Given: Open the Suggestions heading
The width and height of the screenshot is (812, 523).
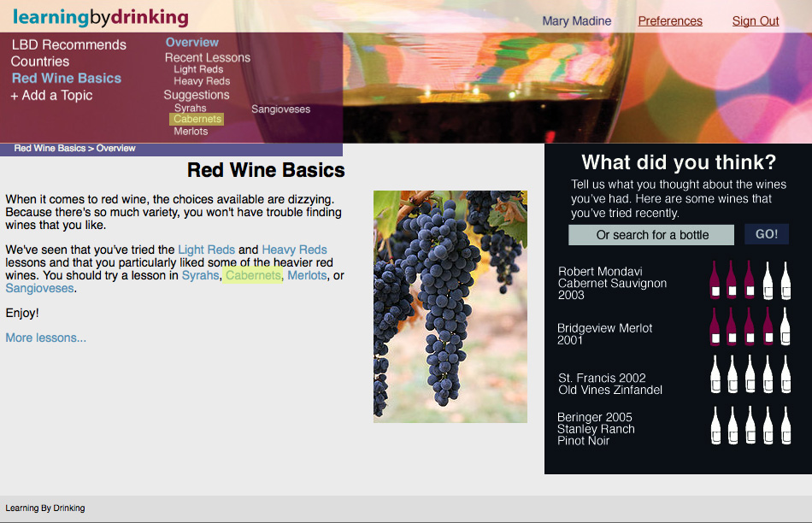Looking at the screenshot, I should [197, 95].
